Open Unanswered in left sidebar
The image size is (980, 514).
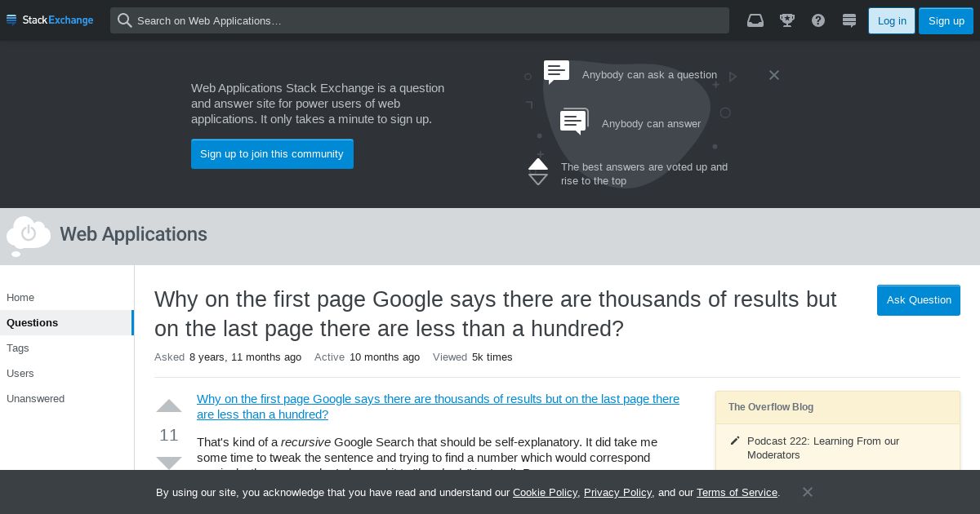click(36, 399)
